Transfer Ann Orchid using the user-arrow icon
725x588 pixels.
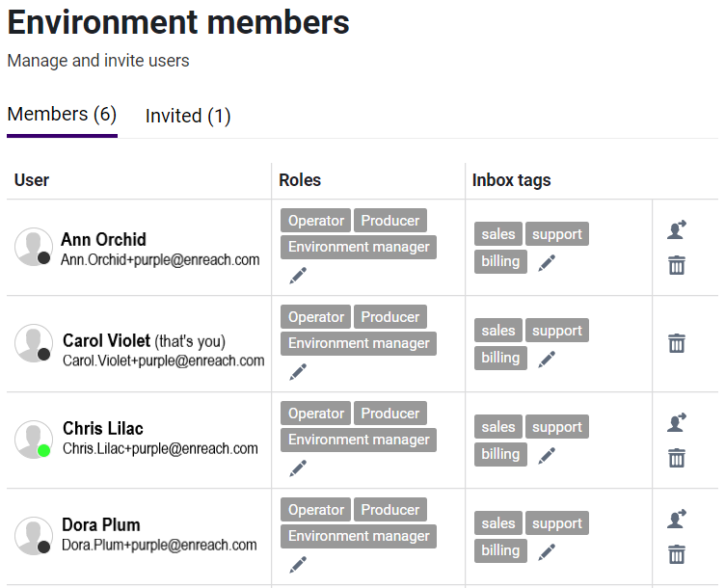pos(677,229)
